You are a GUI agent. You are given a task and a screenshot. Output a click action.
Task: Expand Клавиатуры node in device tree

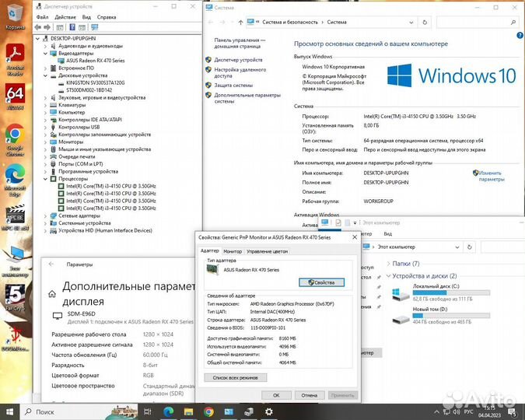pos(46,105)
